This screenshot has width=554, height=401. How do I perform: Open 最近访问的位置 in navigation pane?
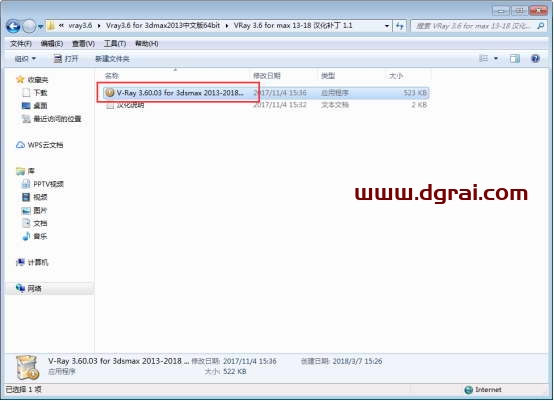57,119
